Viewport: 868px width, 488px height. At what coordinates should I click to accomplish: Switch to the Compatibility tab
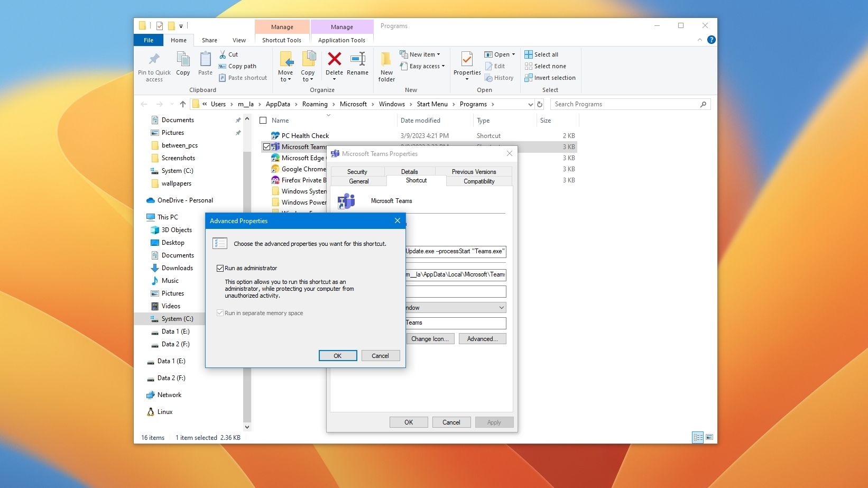tap(479, 181)
